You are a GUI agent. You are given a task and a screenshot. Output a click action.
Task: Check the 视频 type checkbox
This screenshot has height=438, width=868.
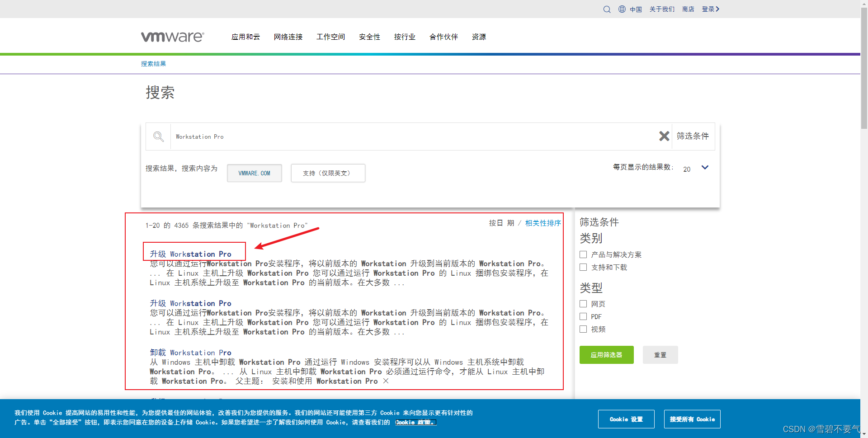click(583, 329)
